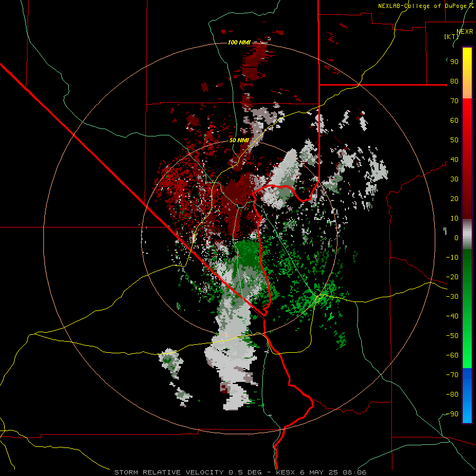
Task: Click the "-20" value on the velocity scale
Action: click(x=452, y=277)
